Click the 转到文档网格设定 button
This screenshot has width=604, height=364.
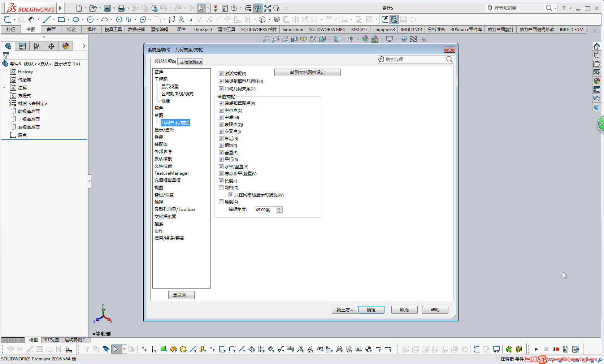308,73
